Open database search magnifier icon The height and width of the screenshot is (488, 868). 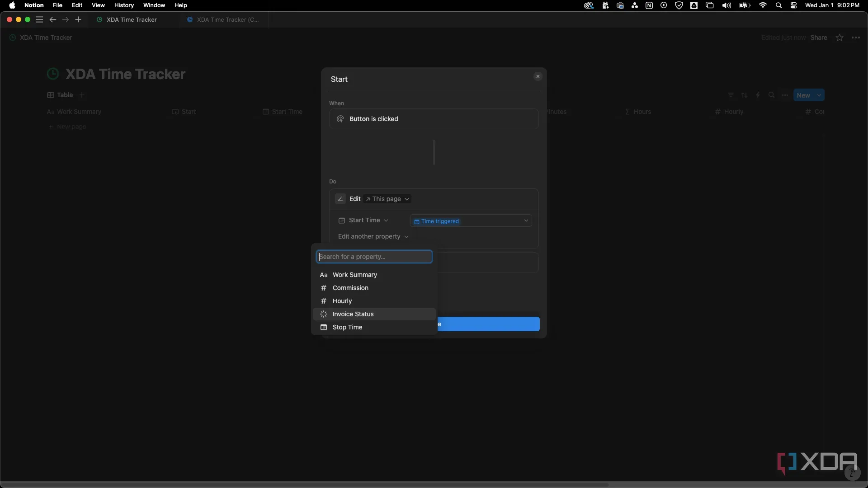coord(771,95)
